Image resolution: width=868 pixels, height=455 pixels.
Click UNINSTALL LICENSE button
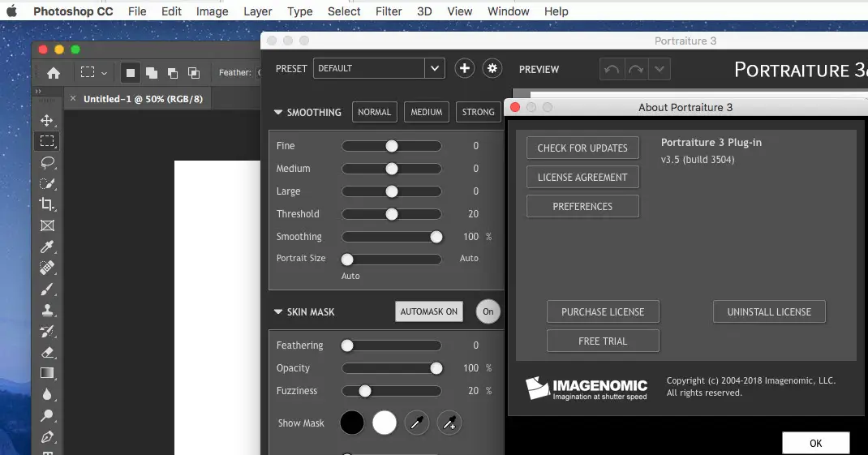click(x=769, y=311)
